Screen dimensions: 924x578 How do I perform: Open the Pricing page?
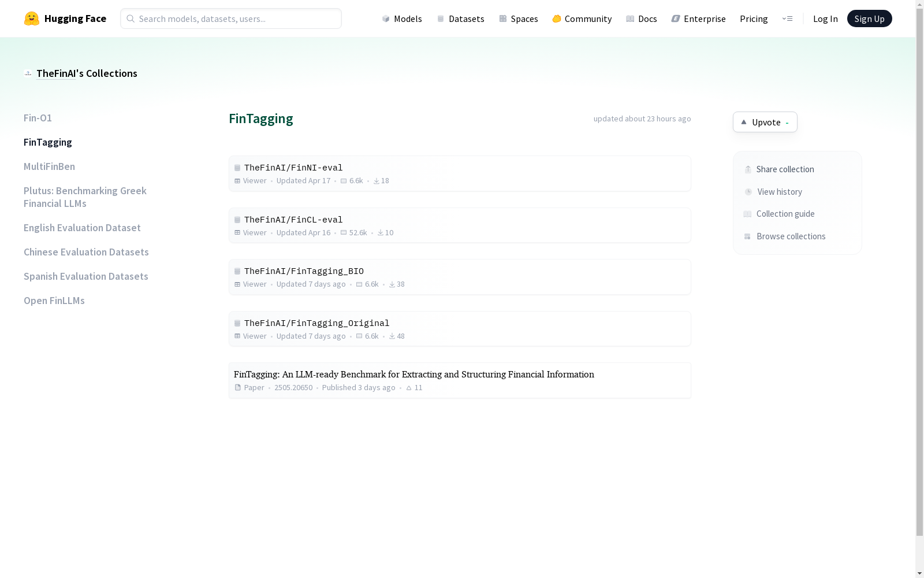click(x=754, y=18)
